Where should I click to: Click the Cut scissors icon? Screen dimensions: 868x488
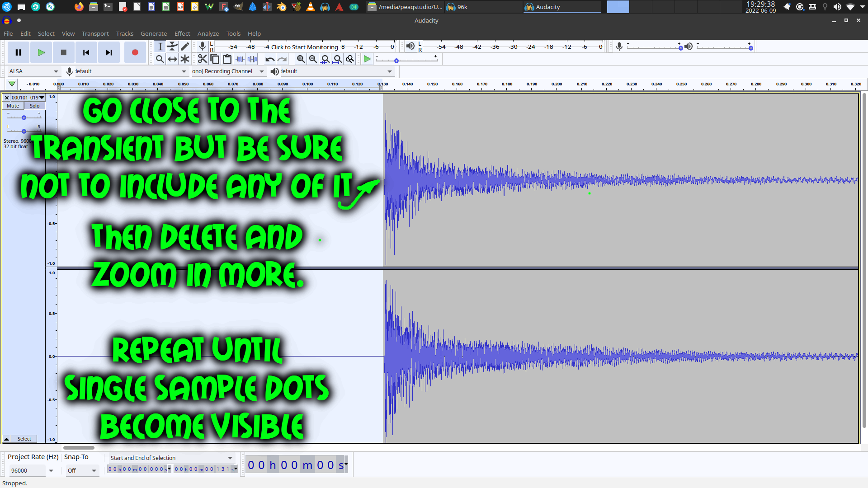[202, 59]
